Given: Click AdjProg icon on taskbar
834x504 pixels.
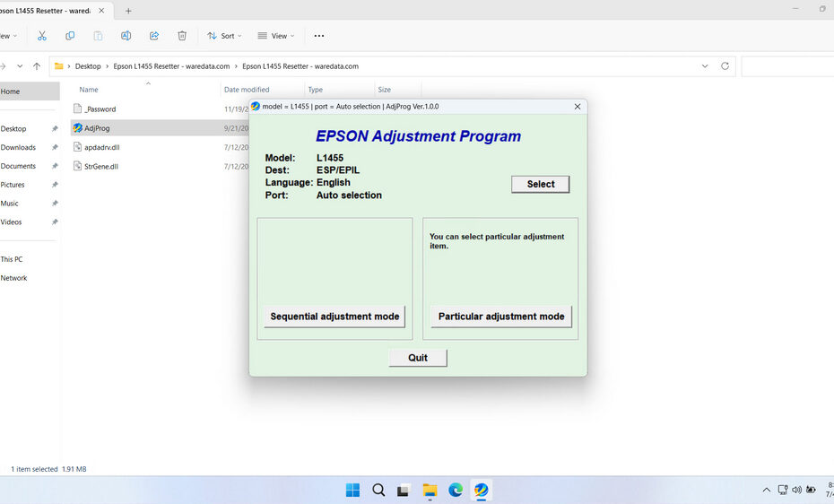Looking at the screenshot, I should pos(482,490).
